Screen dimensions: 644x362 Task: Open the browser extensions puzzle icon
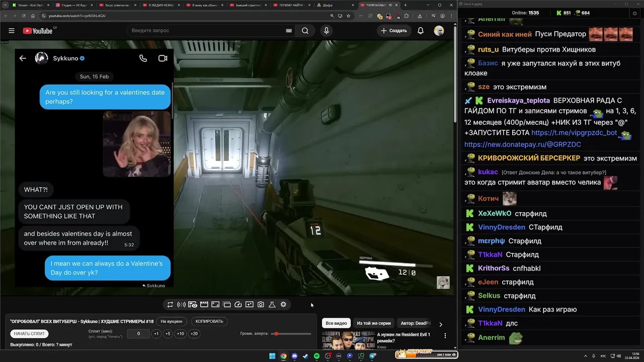pyautogui.click(x=407, y=16)
